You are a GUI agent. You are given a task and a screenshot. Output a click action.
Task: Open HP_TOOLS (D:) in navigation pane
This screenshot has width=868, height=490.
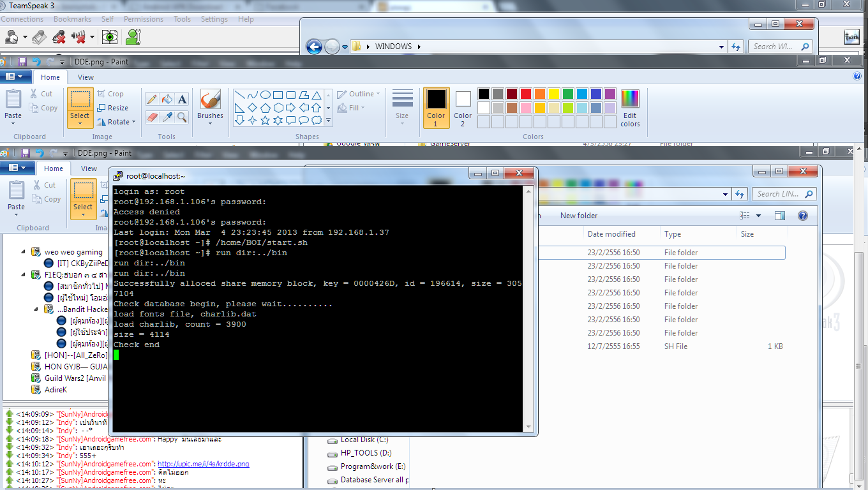(360, 453)
